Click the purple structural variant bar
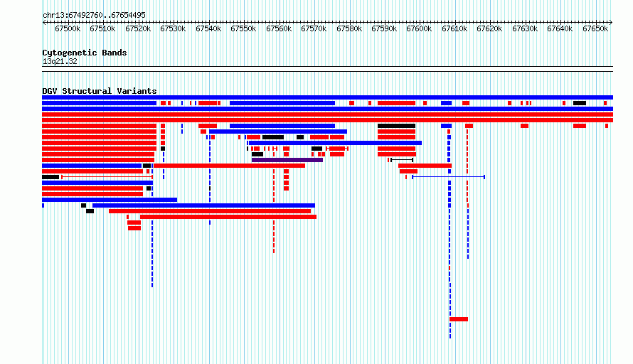 pos(287,160)
